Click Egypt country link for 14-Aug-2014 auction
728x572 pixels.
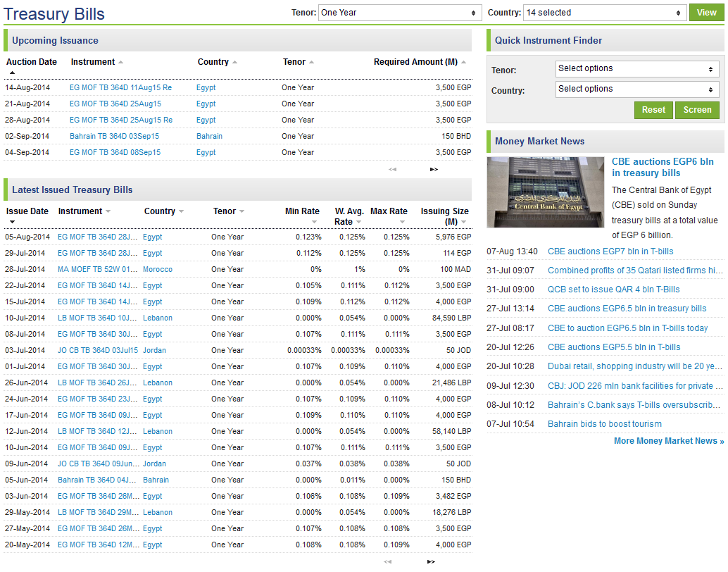[x=206, y=88]
